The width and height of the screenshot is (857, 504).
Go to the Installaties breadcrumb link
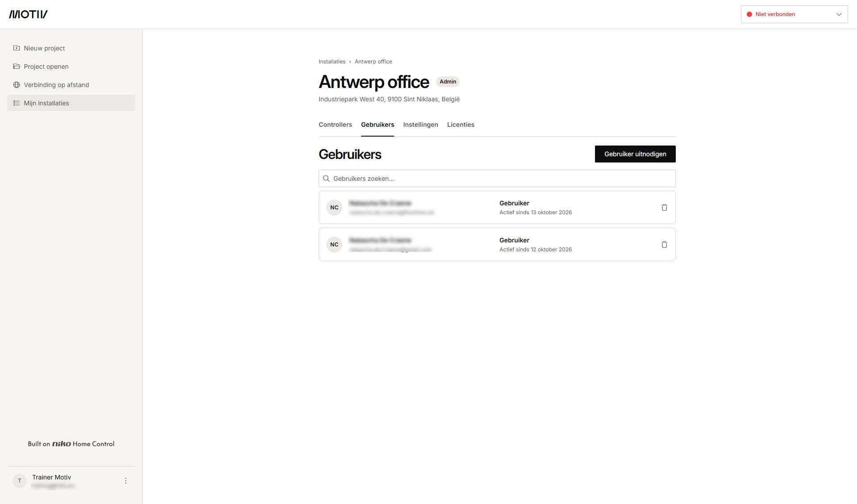332,62
